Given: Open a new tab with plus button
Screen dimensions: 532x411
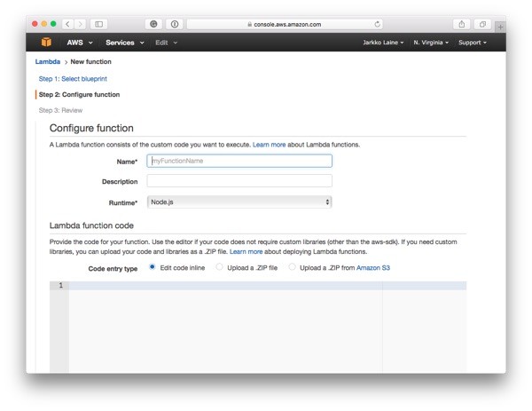Looking at the screenshot, I should 500,28.
